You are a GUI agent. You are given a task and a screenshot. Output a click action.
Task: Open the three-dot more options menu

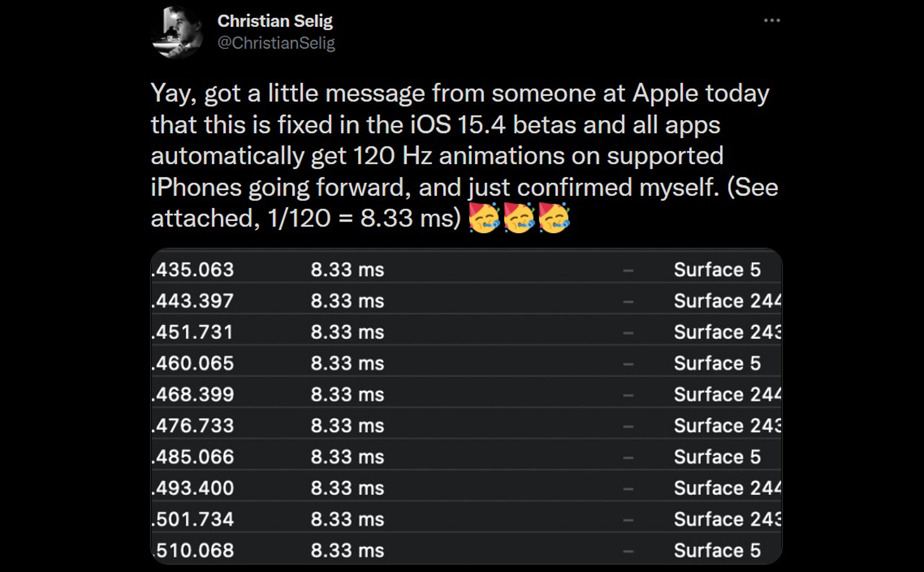tap(772, 20)
